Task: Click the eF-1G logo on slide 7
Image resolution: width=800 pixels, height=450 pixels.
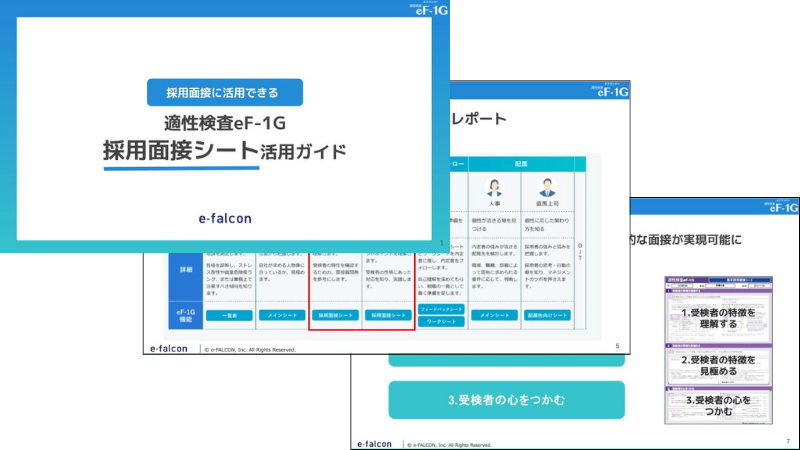Action: click(x=781, y=207)
